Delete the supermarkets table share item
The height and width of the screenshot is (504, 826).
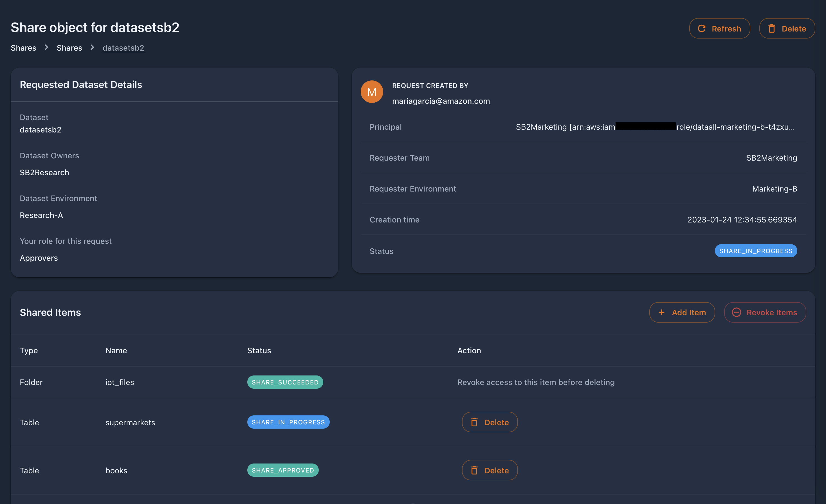coord(490,422)
